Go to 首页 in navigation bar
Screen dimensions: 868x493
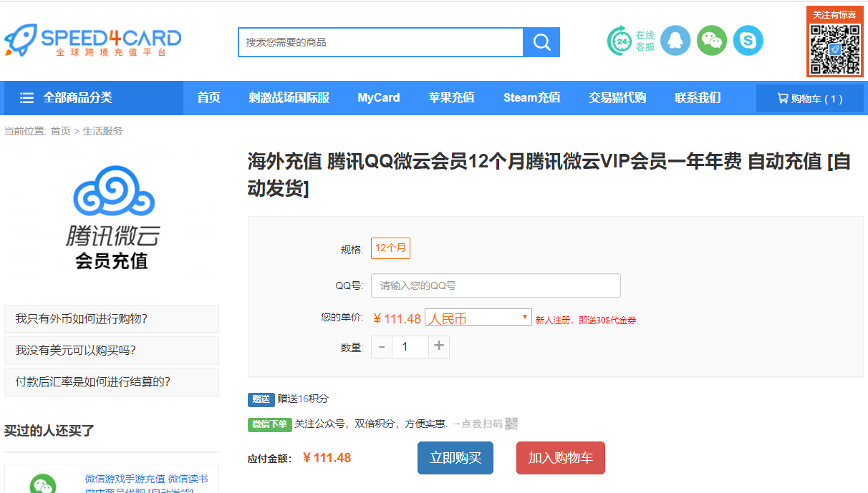(208, 98)
